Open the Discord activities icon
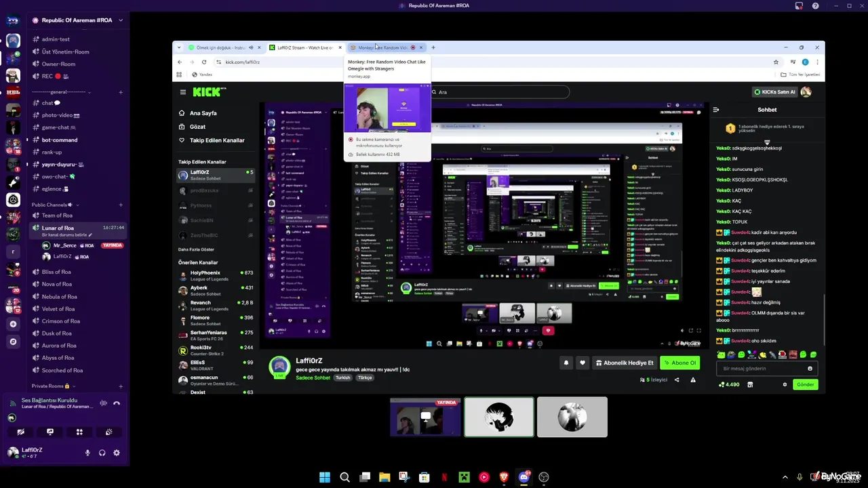This screenshot has width=868, height=488. (79, 432)
